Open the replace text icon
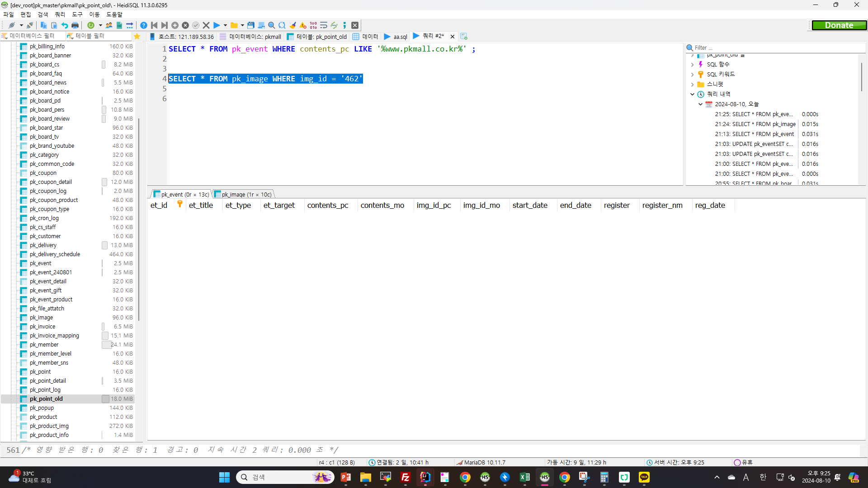Viewport: 868px width, 488px height. click(282, 25)
